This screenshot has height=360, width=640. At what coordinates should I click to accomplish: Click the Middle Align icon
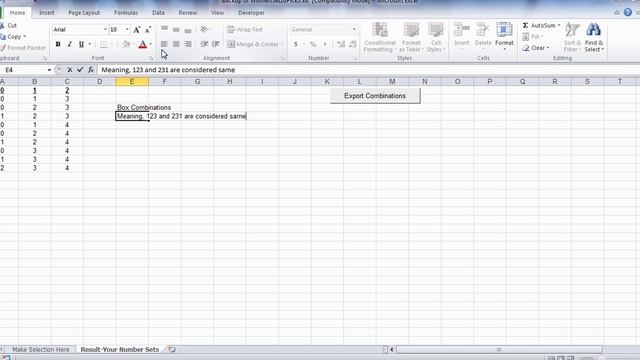176,29
